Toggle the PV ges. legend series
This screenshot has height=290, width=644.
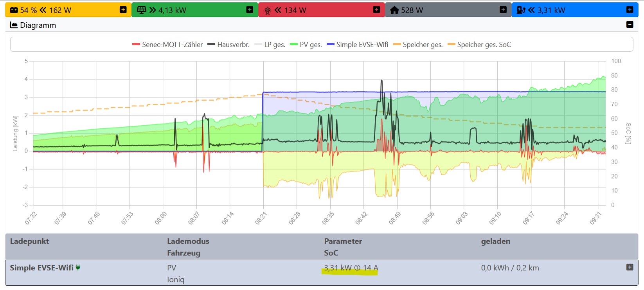(306, 45)
